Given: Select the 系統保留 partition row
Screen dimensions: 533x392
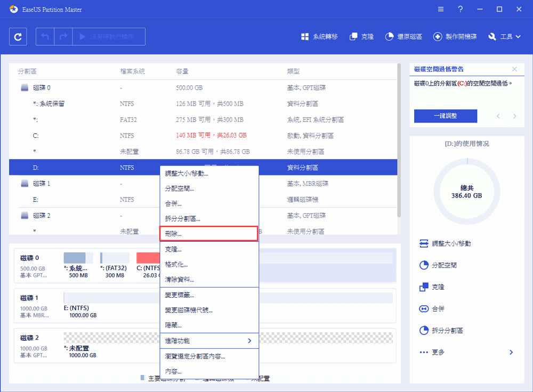Looking at the screenshot, I should tap(203, 104).
